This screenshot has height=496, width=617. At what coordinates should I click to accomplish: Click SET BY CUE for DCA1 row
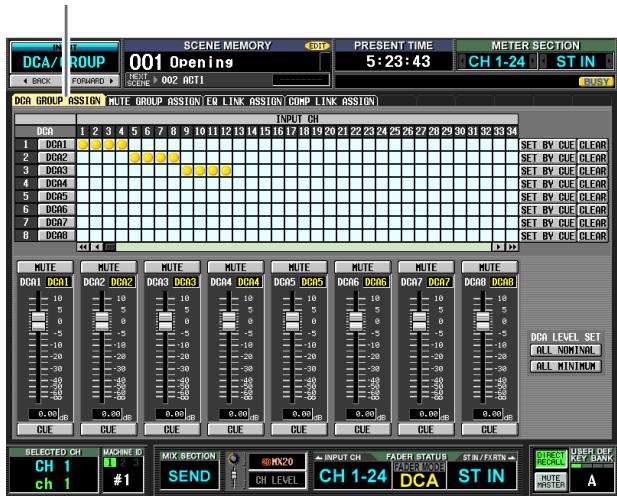pyautogui.click(x=548, y=145)
